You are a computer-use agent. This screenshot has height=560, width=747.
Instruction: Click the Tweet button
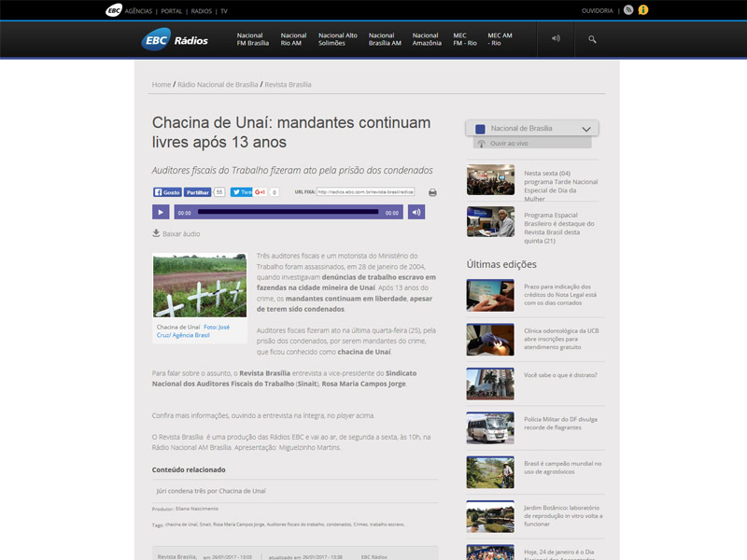click(241, 192)
